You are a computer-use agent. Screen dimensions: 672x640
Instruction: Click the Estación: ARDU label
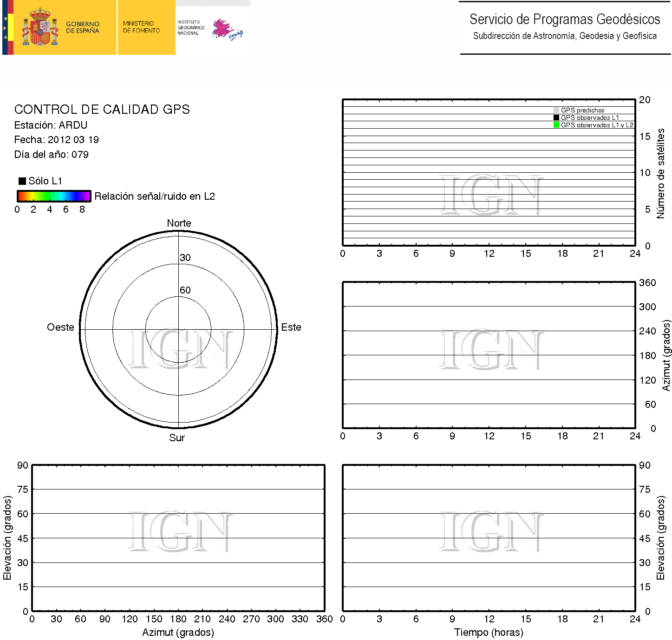click(51, 125)
